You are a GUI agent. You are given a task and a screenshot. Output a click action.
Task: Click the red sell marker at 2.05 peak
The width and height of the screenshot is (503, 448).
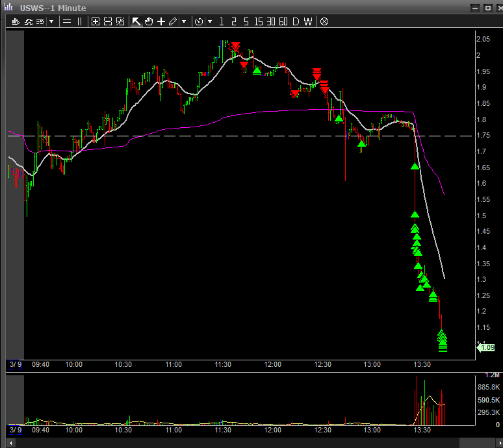click(x=235, y=47)
